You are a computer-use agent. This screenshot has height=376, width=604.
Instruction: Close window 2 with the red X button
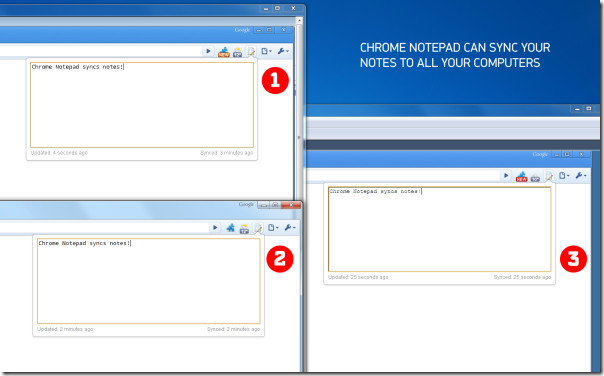291,205
